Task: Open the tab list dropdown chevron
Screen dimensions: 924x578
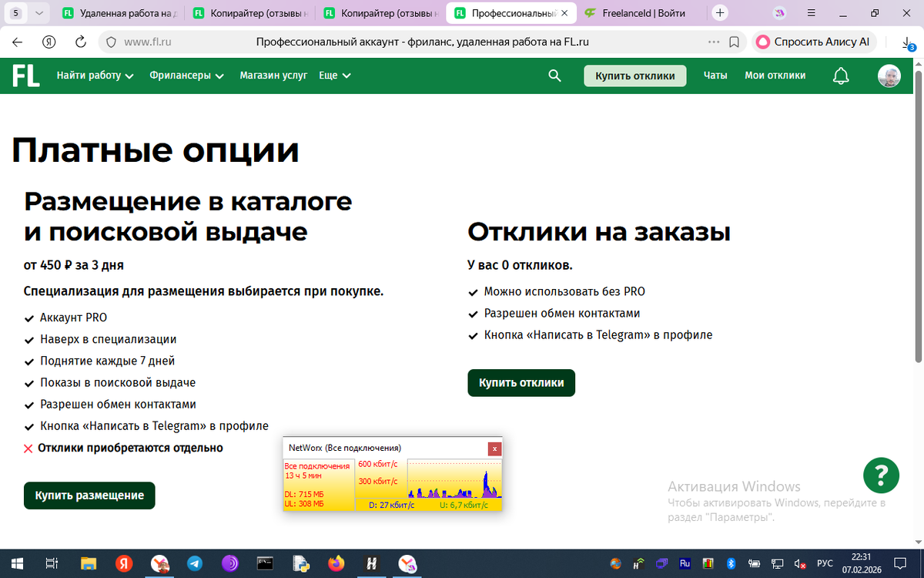Action: click(40, 13)
